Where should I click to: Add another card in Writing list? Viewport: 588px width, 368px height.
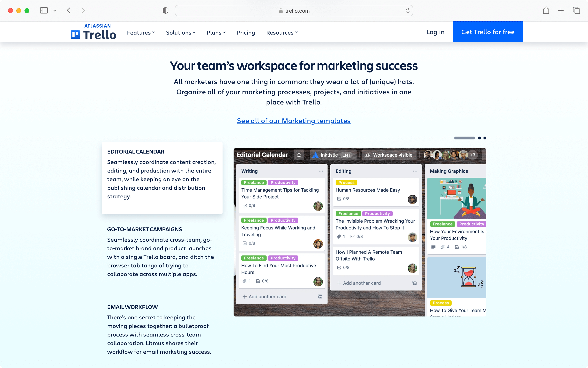tap(265, 296)
